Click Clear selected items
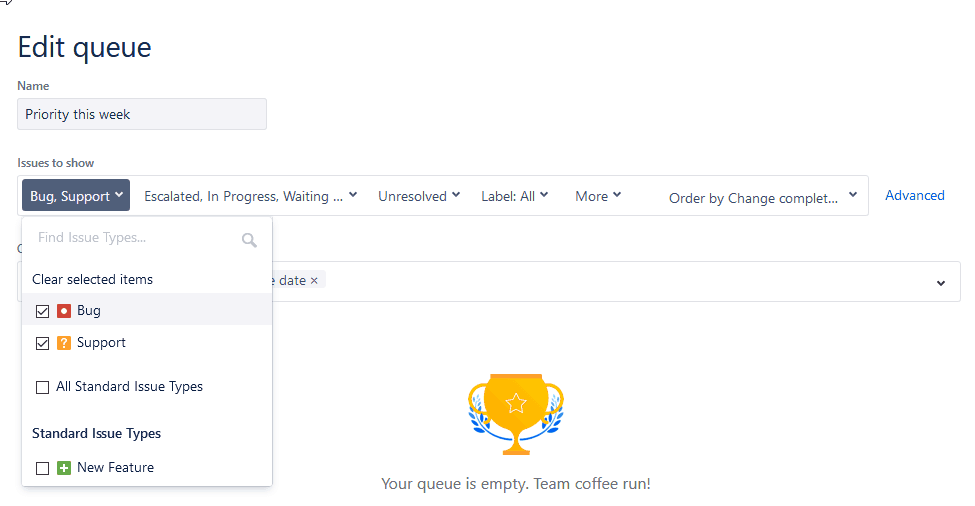 point(92,279)
